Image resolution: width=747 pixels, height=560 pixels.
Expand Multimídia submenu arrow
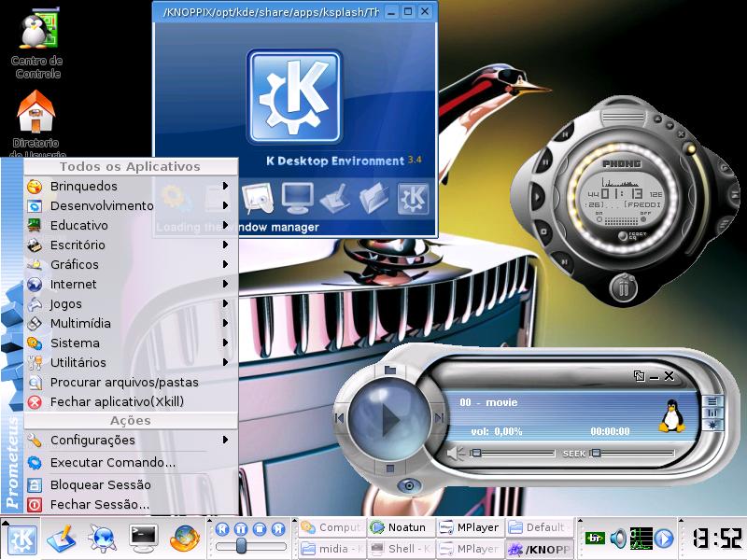225,323
